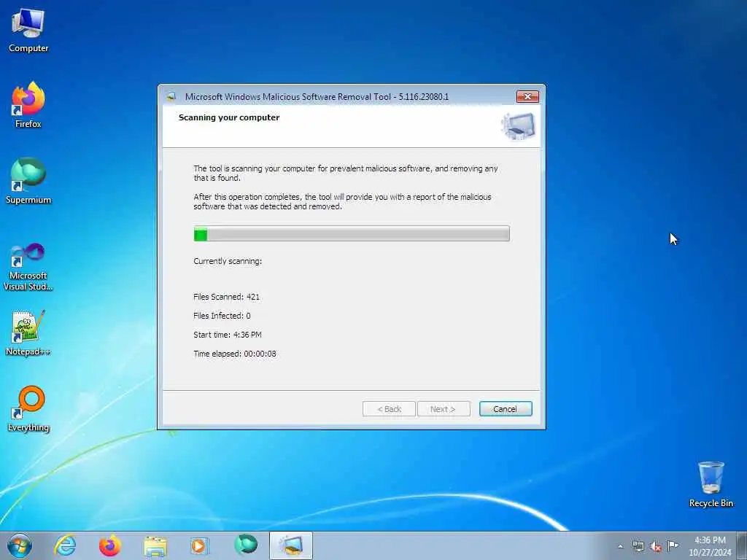The width and height of the screenshot is (747, 560).
Task: Open the network status tray icon
Action: pos(638,546)
